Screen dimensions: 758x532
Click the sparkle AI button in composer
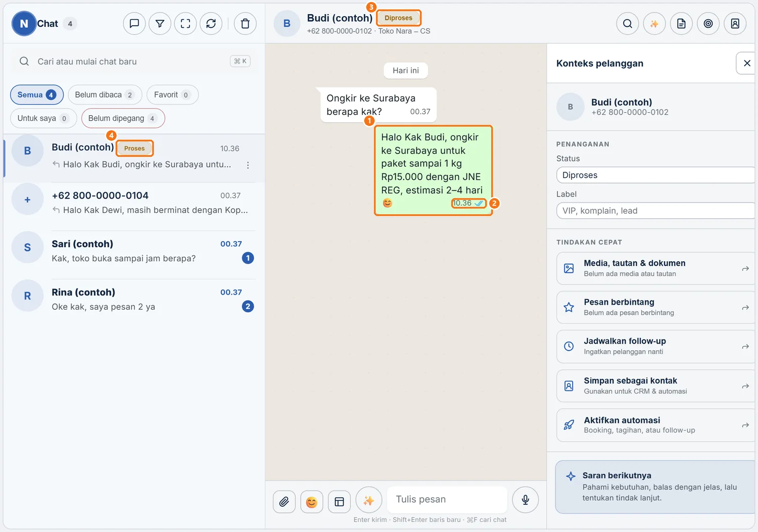[x=369, y=500]
